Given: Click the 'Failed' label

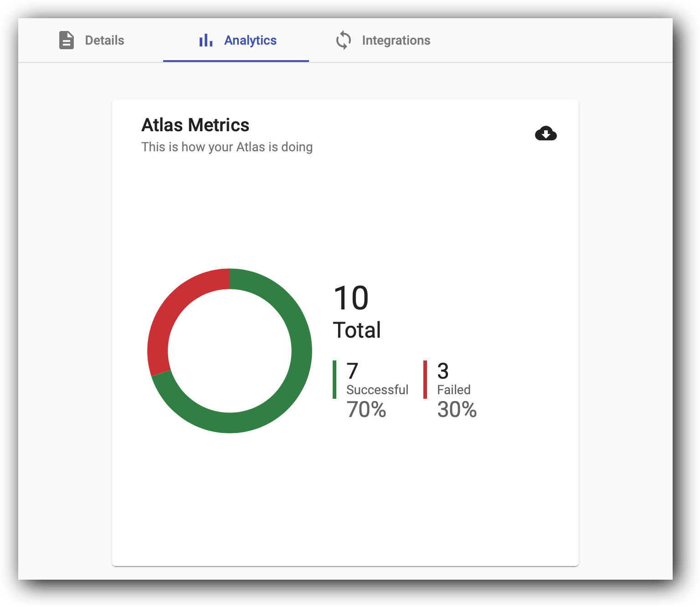Looking at the screenshot, I should 454,390.
